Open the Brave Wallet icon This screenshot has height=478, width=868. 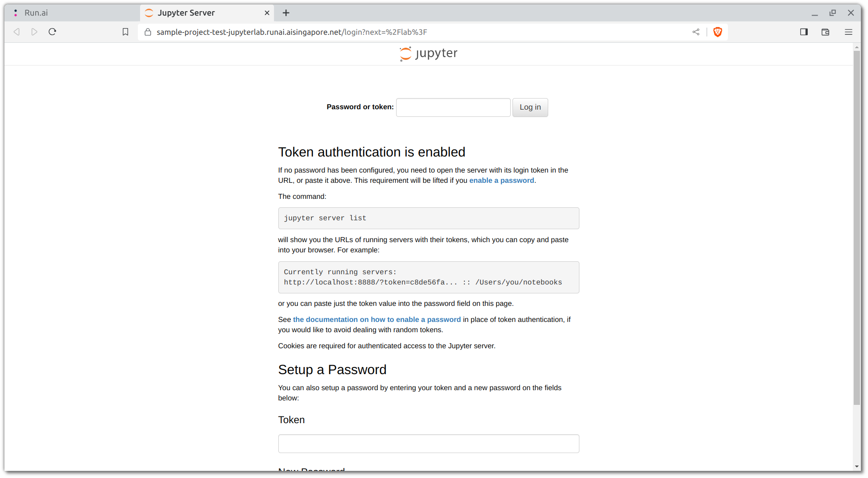[825, 32]
